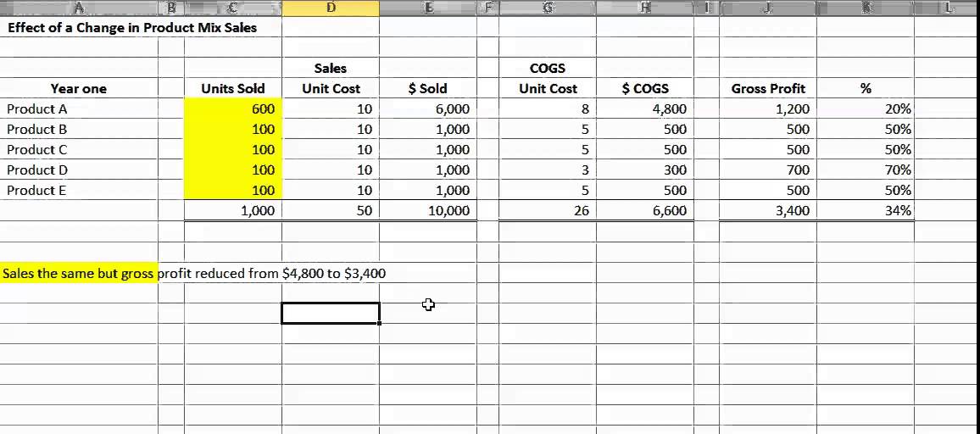980x434 pixels.
Task: Select the 'Product B' label cell
Action: 79,129
